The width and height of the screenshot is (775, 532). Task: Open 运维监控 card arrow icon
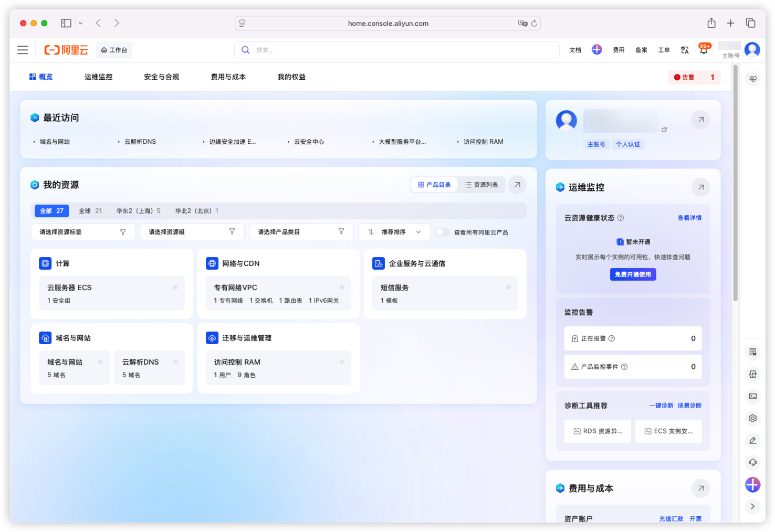(701, 187)
